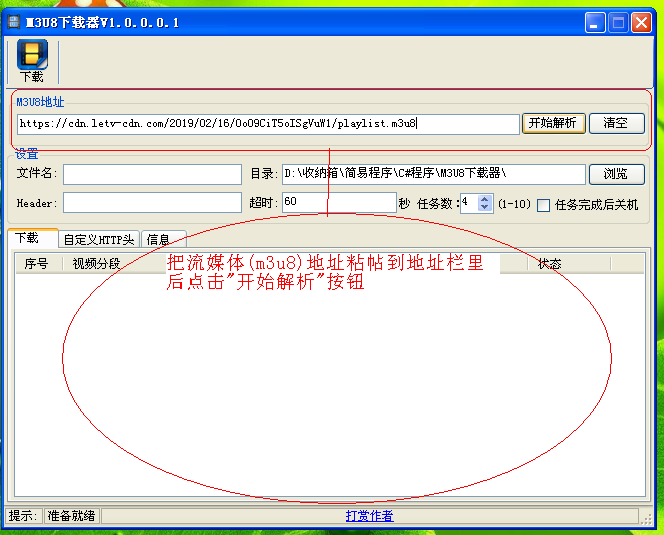The height and width of the screenshot is (535, 664).
Task: Open folder chooser with 浏览 button
Action: tap(616, 174)
